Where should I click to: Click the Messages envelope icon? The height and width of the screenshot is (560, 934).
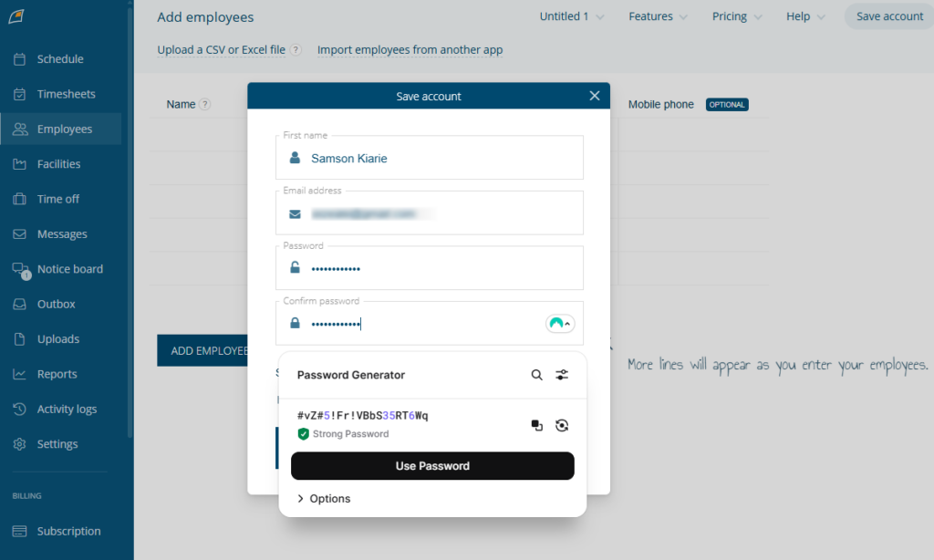coord(20,234)
